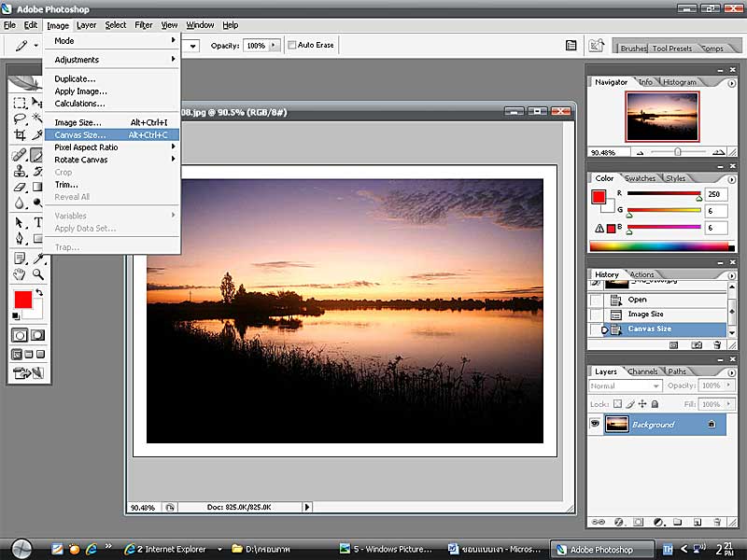Image resolution: width=747 pixels, height=560 pixels.
Task: Select the Clone Stamp tool
Action: point(20,171)
